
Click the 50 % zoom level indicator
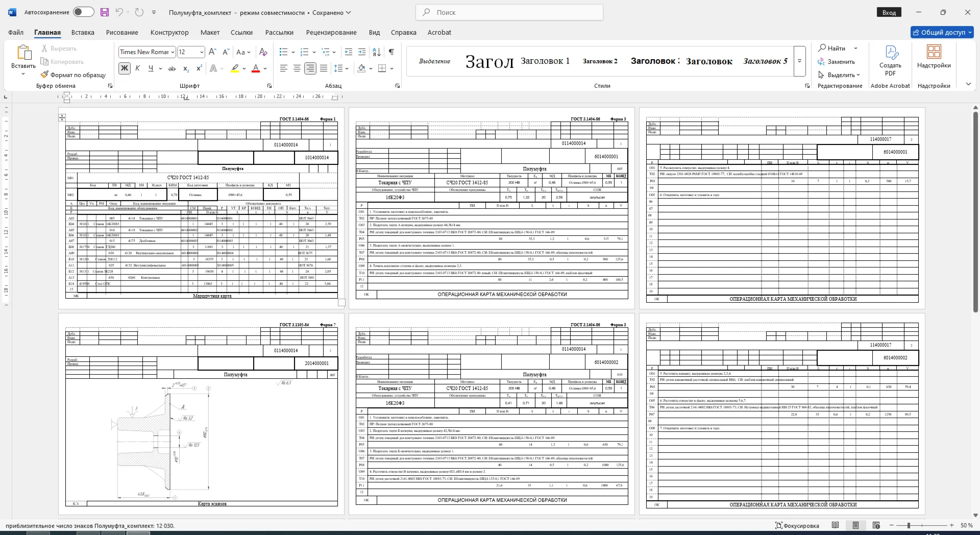point(966,525)
